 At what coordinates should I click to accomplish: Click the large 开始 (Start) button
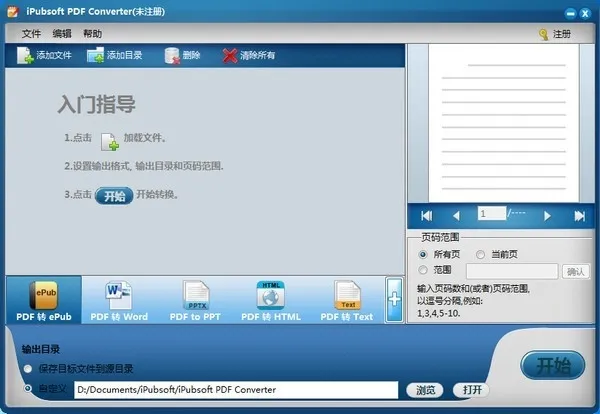click(553, 365)
